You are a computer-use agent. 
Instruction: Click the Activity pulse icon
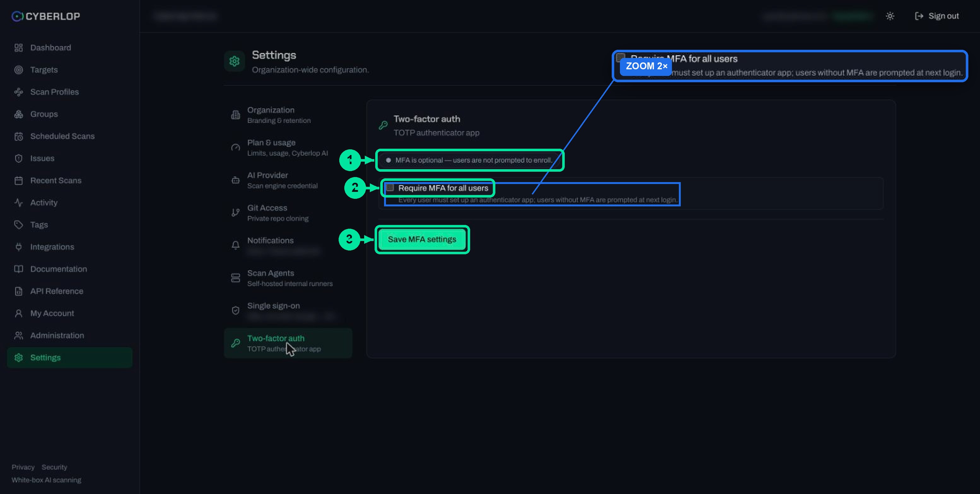pos(18,203)
